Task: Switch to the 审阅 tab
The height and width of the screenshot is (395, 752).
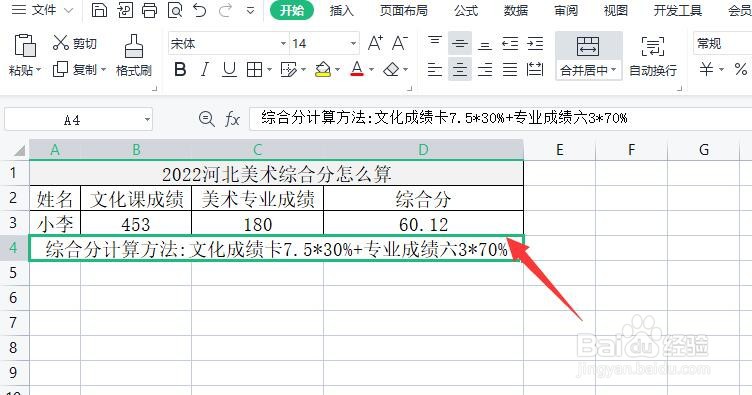Action: tap(566, 10)
